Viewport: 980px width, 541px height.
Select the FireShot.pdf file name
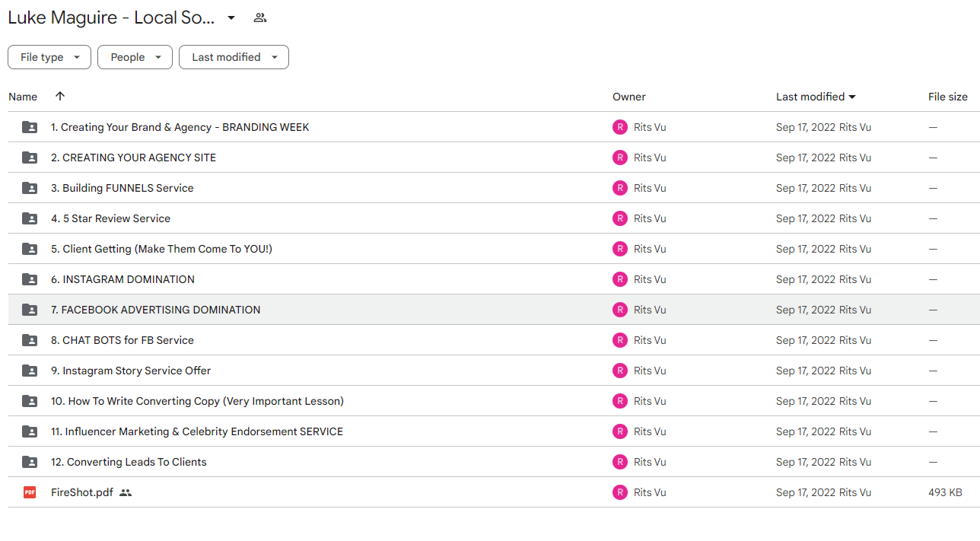(82, 492)
